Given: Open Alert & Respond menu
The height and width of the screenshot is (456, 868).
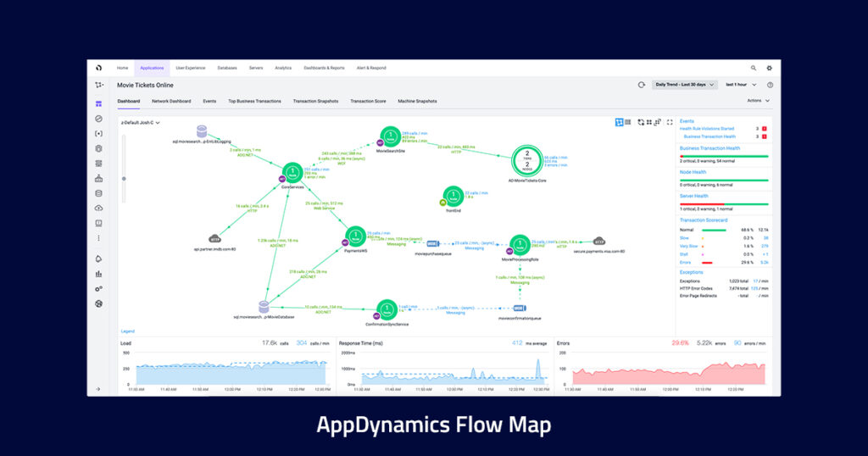Looking at the screenshot, I should point(371,68).
